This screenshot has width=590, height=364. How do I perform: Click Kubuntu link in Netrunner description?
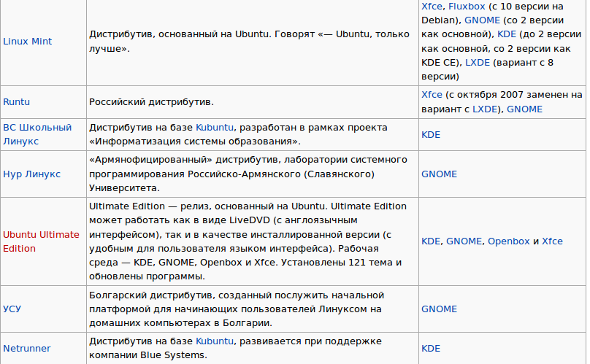(215, 341)
